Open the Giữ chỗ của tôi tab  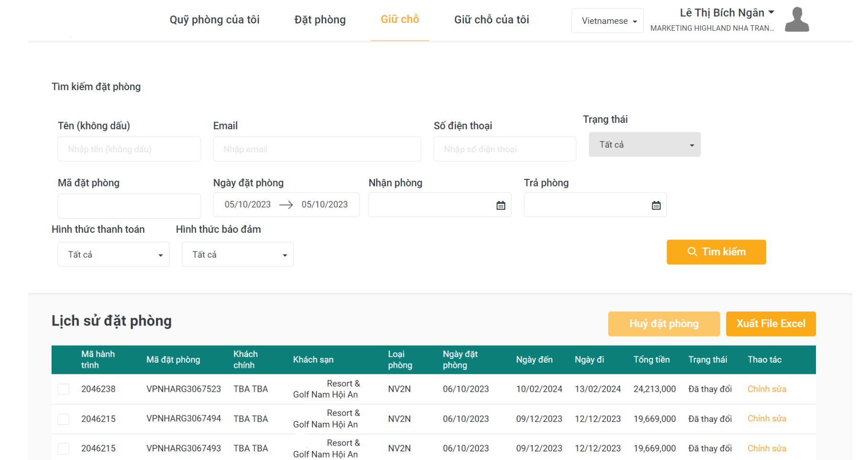pyautogui.click(x=491, y=20)
